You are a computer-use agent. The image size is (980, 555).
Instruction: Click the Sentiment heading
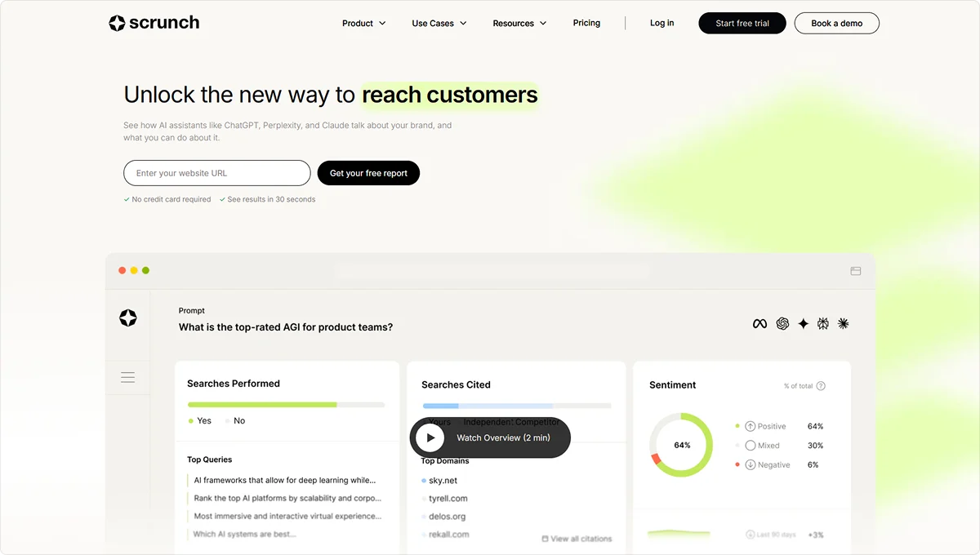tap(673, 384)
